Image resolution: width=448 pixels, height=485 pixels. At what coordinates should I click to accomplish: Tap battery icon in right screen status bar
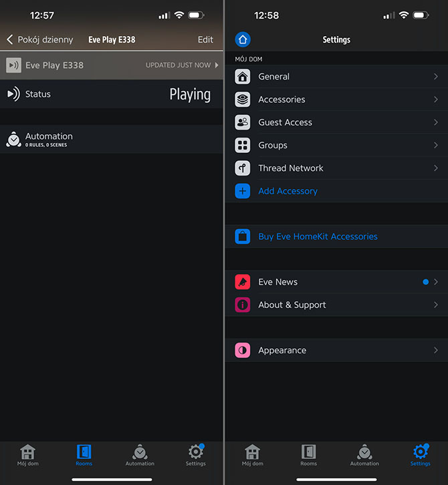421,15
